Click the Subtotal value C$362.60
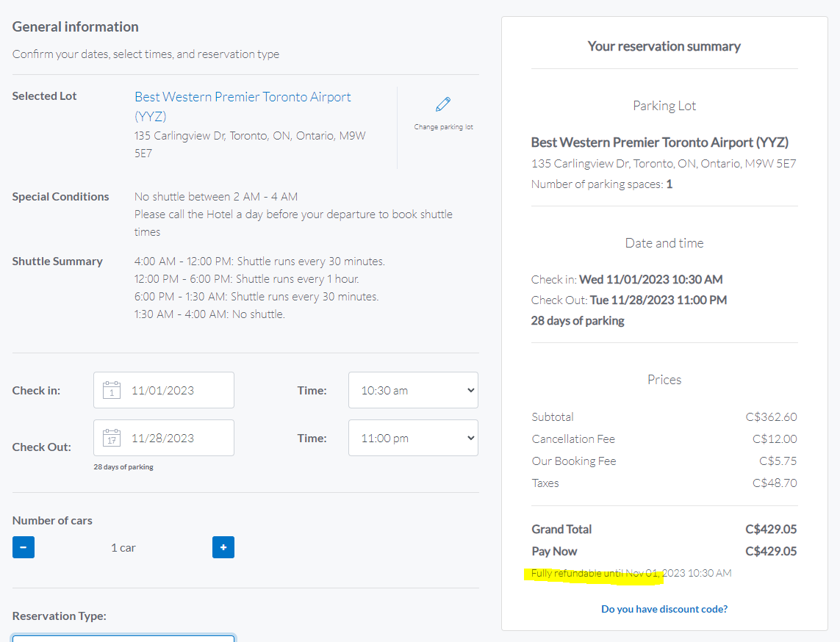This screenshot has width=840, height=642. point(772,417)
